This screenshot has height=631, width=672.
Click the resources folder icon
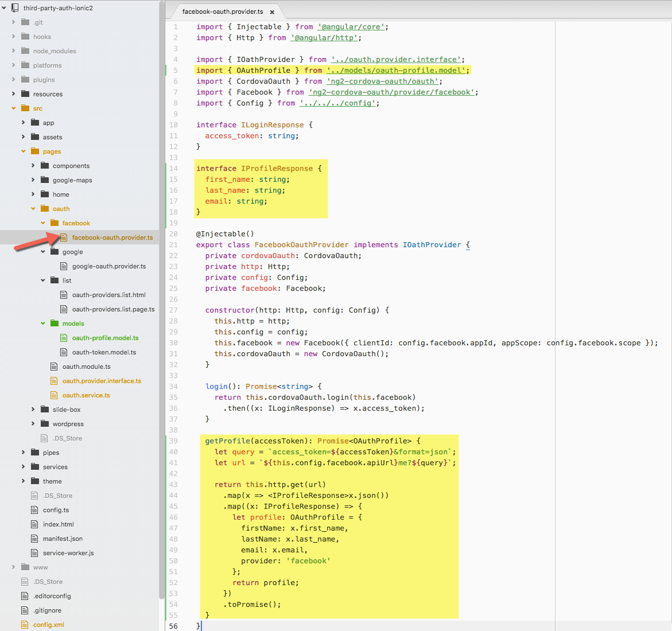click(x=25, y=94)
